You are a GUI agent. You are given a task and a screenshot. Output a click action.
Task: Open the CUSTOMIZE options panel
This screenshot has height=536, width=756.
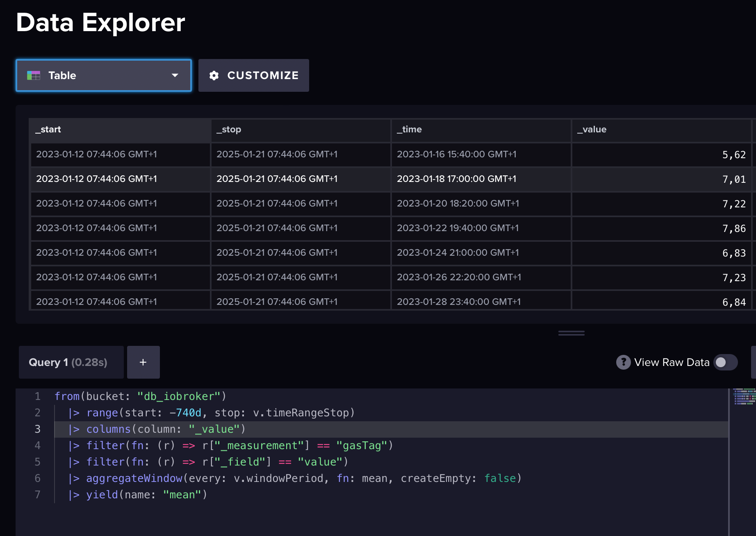254,75
